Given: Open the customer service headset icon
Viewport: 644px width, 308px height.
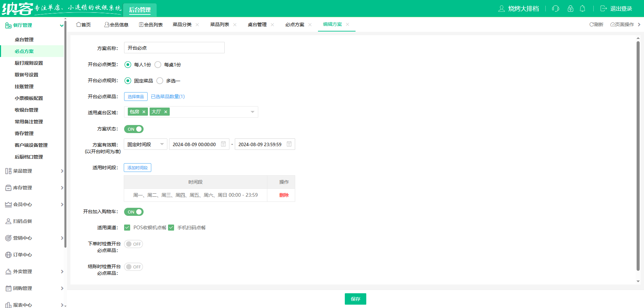Looking at the screenshot, I should click(x=555, y=9).
